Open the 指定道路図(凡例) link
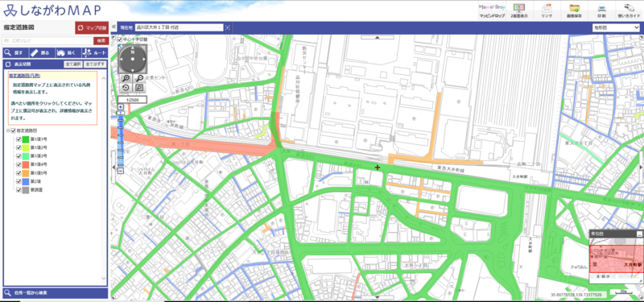 [25, 76]
